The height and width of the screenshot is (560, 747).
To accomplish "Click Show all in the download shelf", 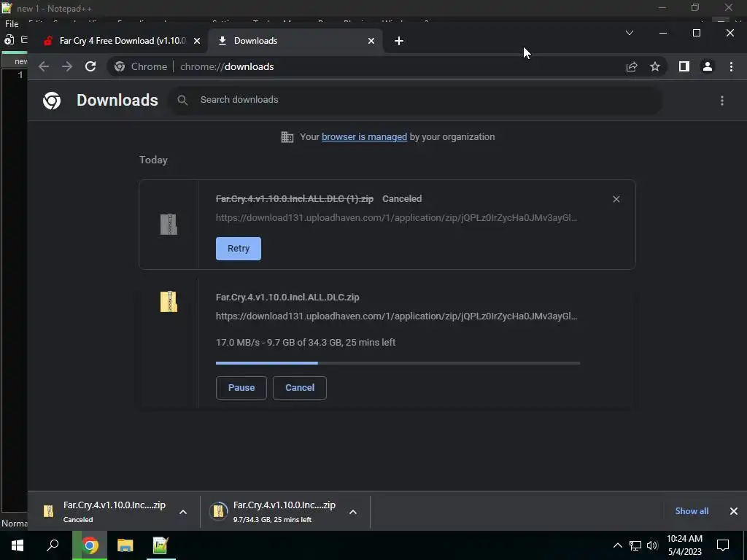I will coord(692,511).
